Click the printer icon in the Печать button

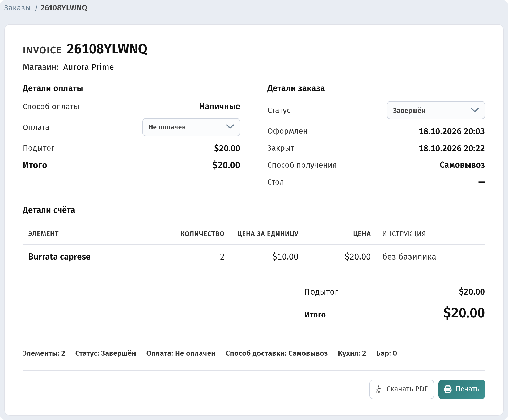pyautogui.click(x=448, y=389)
